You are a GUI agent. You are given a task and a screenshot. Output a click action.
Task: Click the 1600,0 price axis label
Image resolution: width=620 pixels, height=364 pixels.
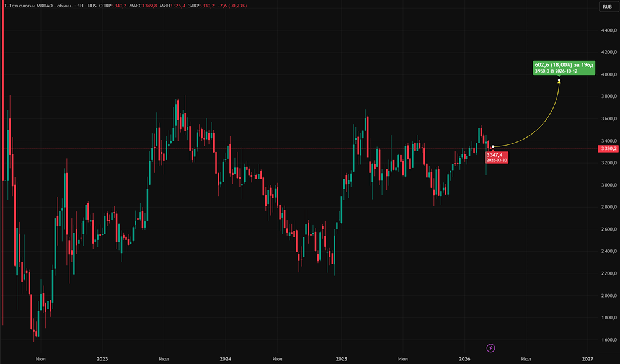609,340
